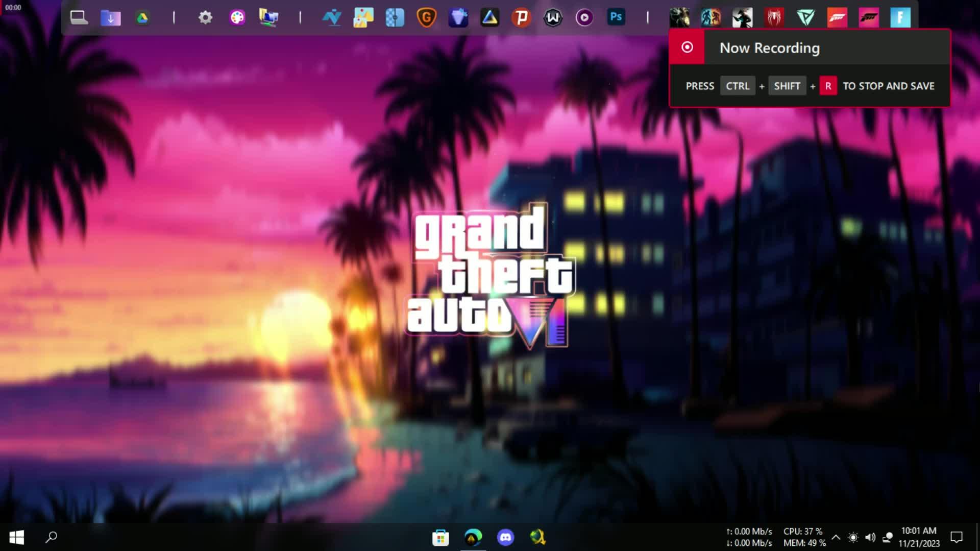Click the Now Recording notification title
Screen dimensions: 980x551
[x=770, y=48]
